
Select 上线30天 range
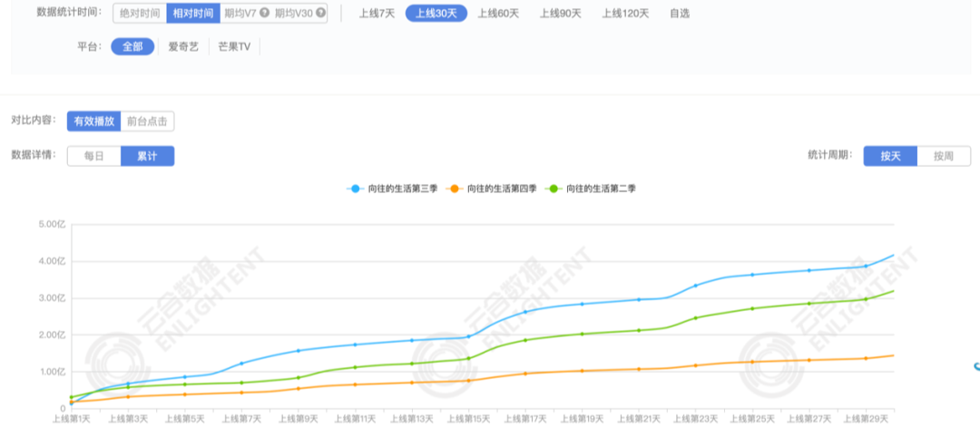tap(436, 13)
